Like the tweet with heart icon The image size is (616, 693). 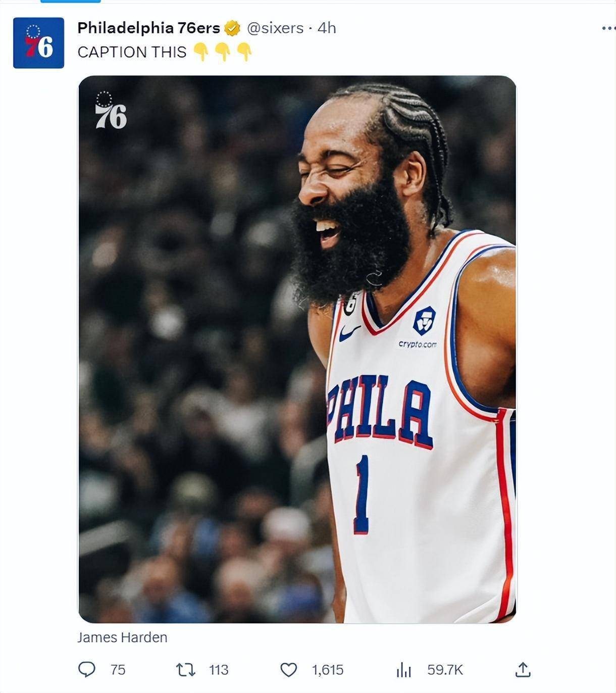click(288, 670)
